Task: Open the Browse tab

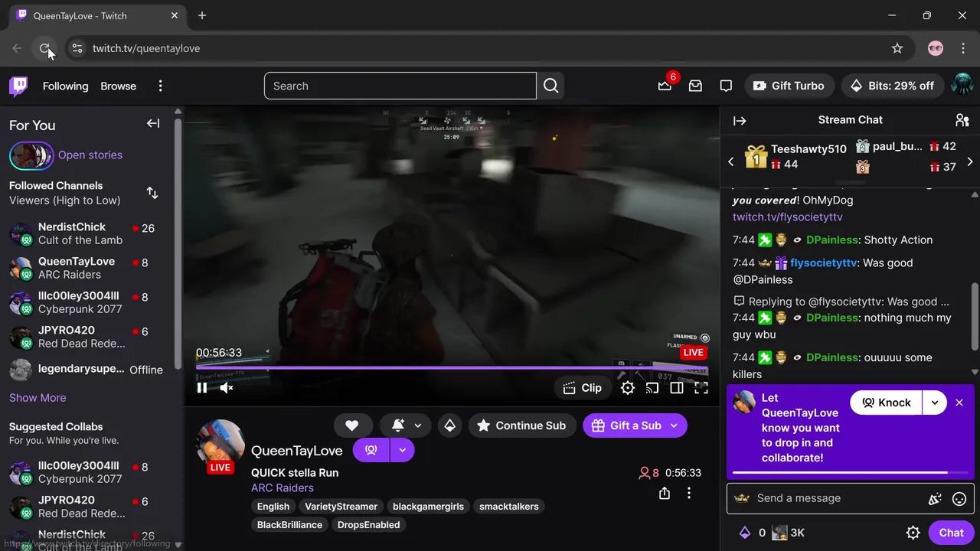Action: [118, 86]
